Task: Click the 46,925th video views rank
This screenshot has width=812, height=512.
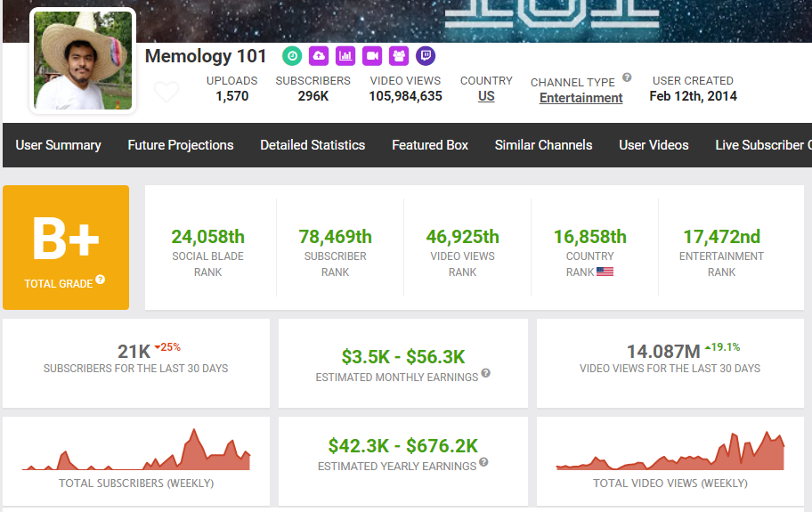Action: click(462, 237)
